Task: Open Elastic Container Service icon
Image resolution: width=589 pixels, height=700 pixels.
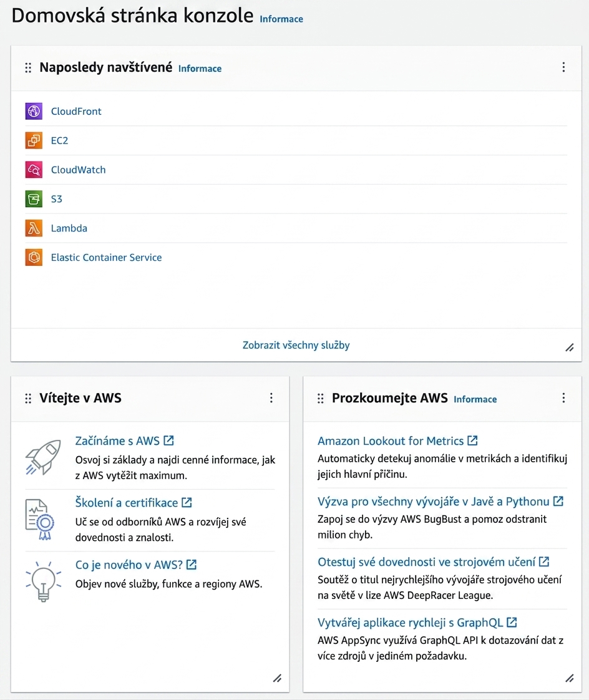Action: click(34, 258)
